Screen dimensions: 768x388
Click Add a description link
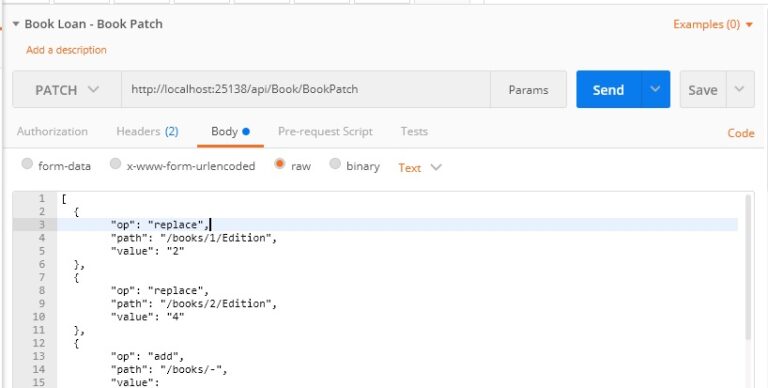[66, 50]
